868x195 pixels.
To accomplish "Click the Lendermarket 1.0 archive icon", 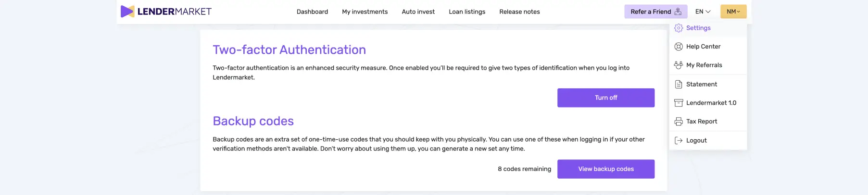I will pos(679,103).
